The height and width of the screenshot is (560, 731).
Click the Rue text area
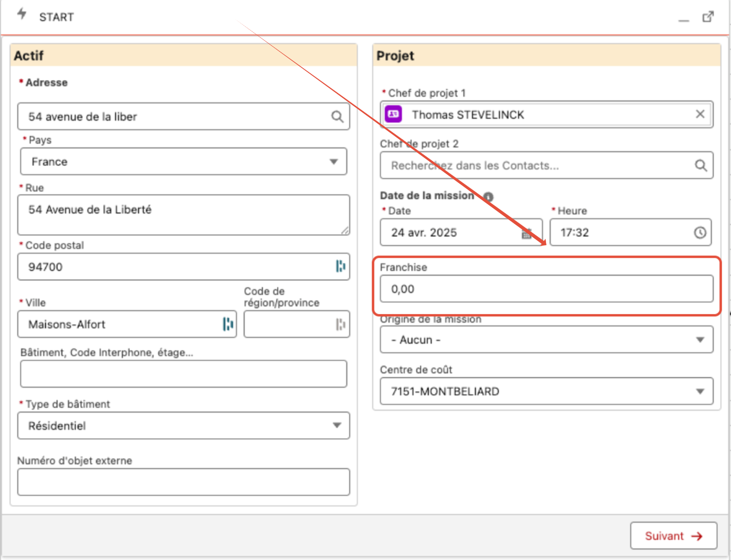[x=184, y=215]
